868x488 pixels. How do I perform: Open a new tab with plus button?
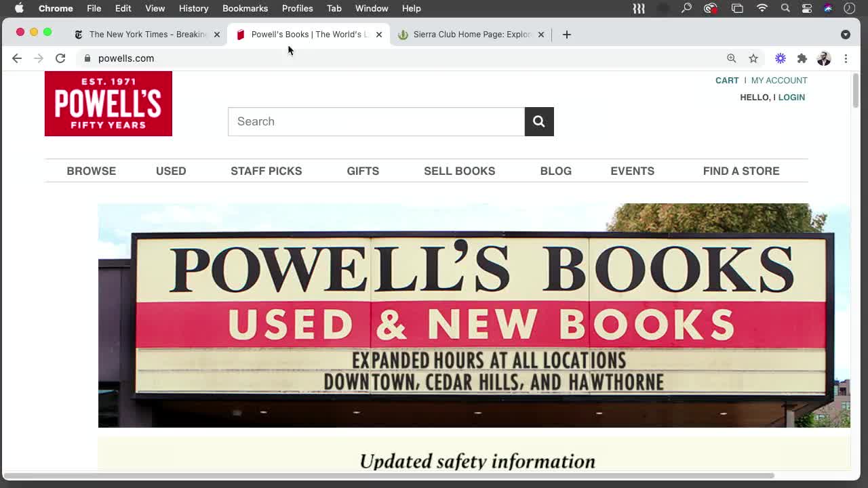point(566,35)
